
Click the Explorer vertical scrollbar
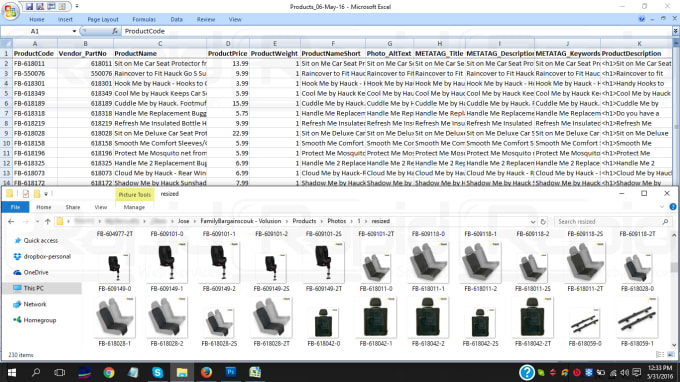(674, 290)
